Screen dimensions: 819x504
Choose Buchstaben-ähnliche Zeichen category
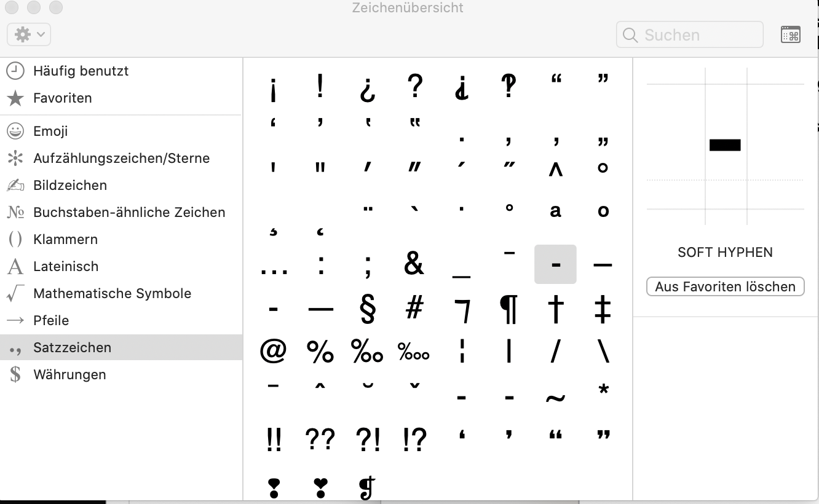pyautogui.click(x=121, y=212)
